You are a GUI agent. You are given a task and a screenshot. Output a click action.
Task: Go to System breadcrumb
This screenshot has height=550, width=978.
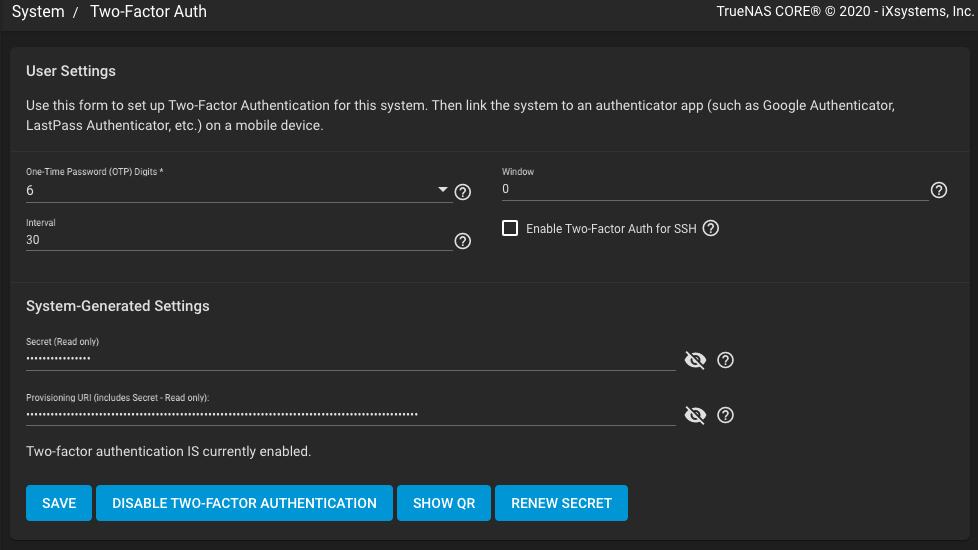pyautogui.click(x=38, y=12)
